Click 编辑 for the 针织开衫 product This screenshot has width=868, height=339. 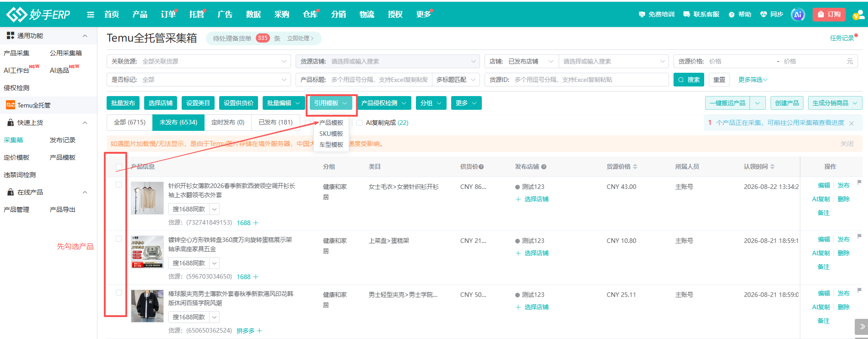coord(824,185)
